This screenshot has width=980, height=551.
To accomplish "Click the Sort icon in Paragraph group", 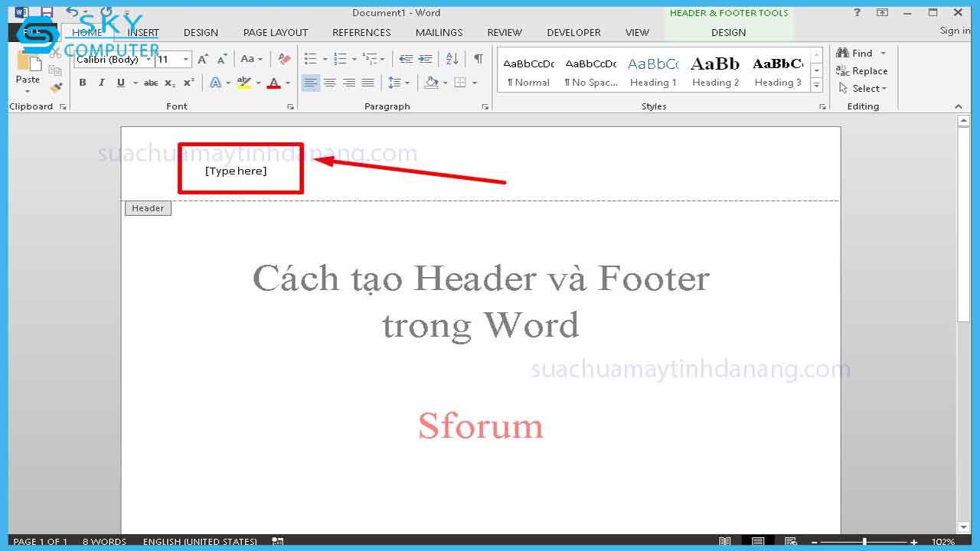I will tap(452, 59).
